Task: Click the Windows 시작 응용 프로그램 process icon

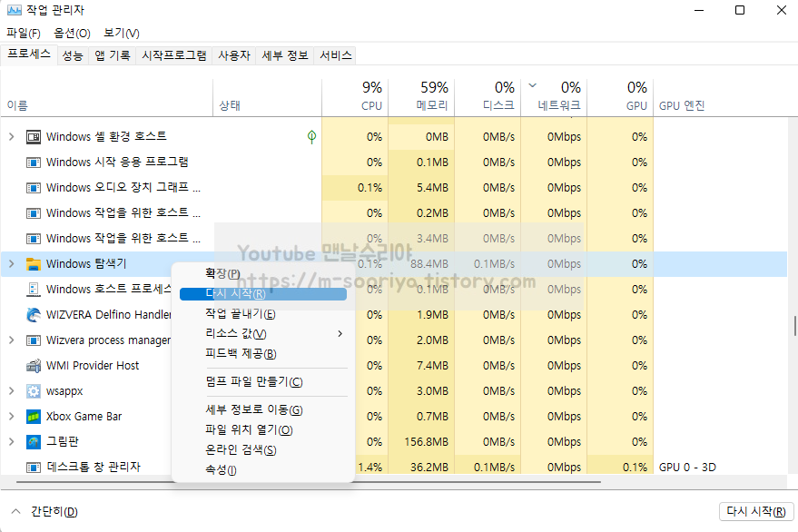Action: click(x=34, y=162)
